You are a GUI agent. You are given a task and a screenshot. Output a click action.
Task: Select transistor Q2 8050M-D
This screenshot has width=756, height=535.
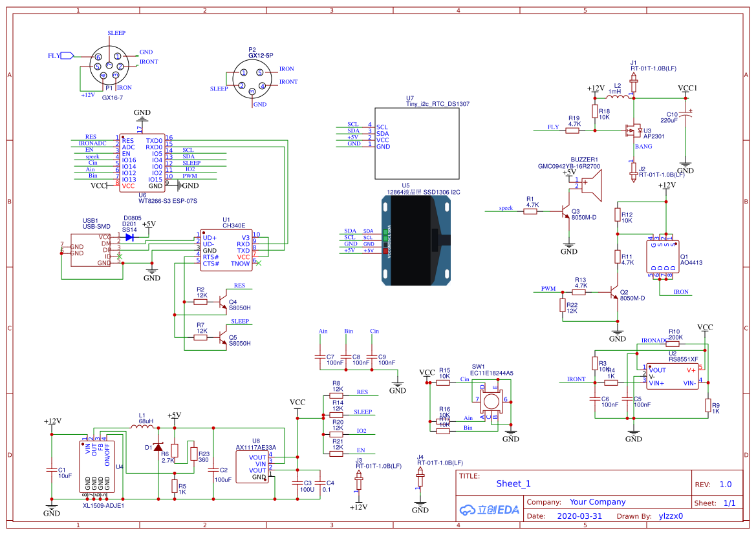click(613, 292)
